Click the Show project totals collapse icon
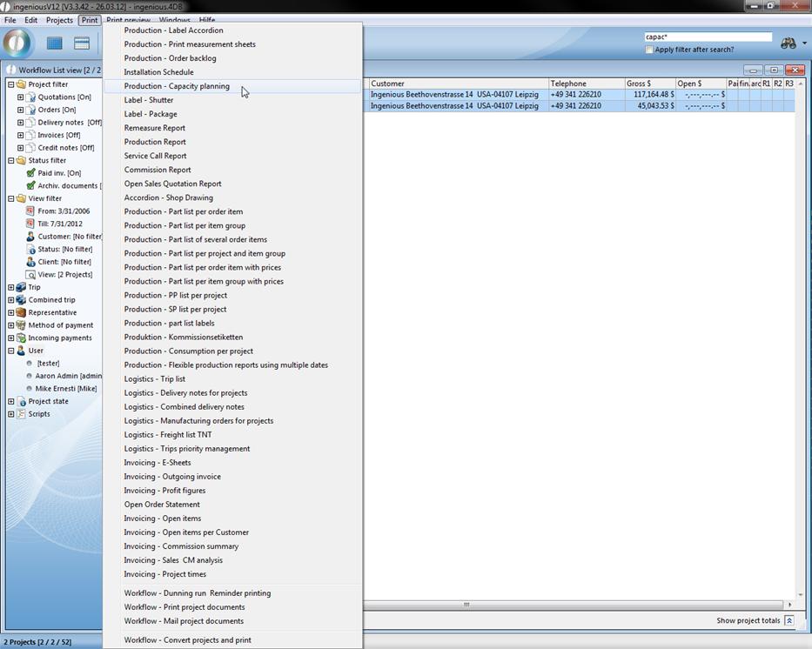 tap(789, 620)
